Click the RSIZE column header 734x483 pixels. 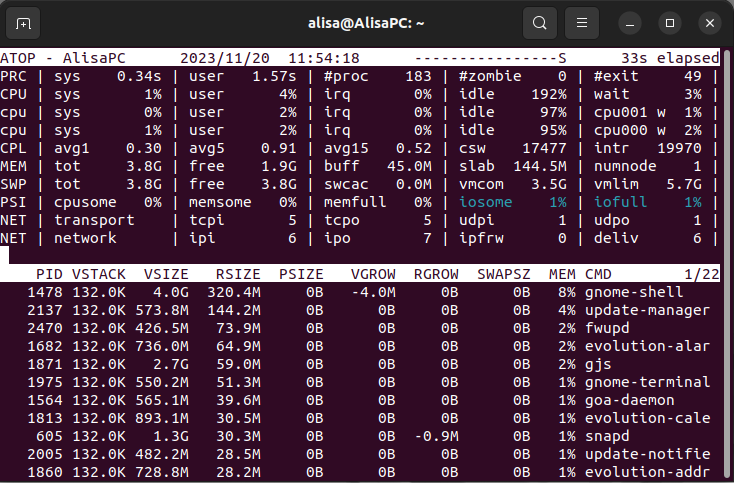[x=238, y=274]
